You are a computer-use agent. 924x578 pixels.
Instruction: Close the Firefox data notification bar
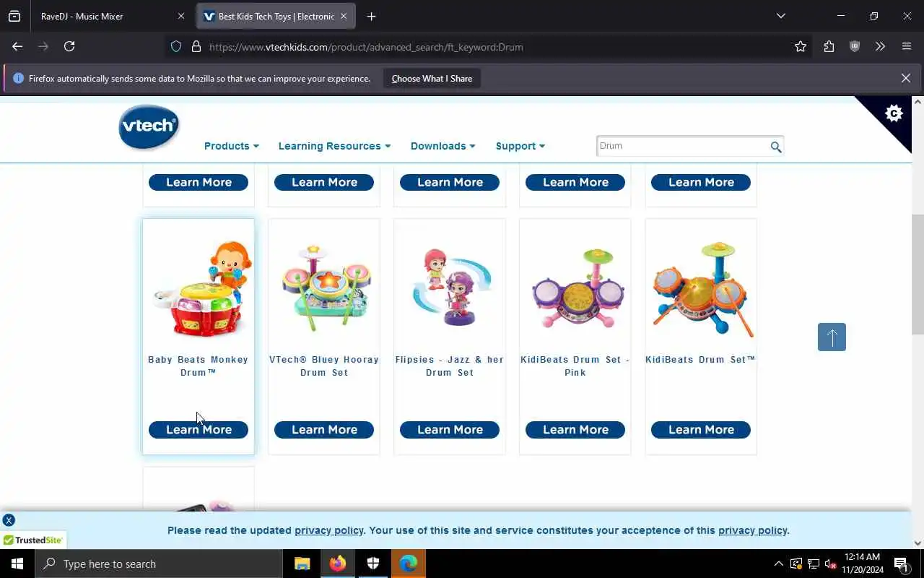coord(905,78)
